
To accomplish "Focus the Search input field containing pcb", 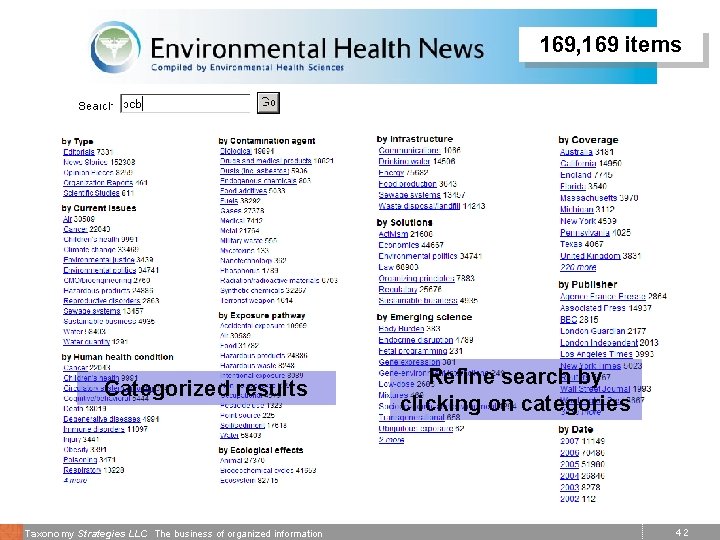I will point(186,103).
